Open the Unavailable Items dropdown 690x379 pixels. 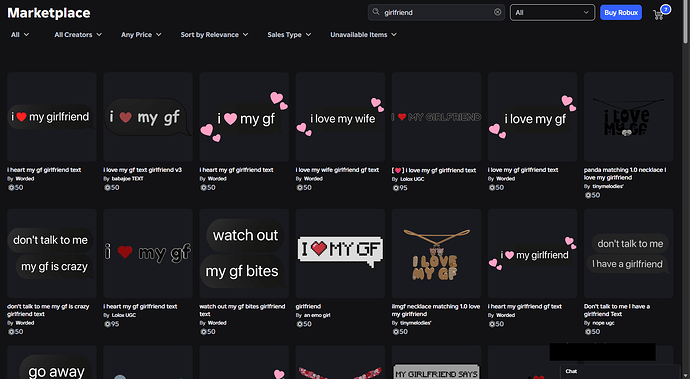click(x=363, y=34)
